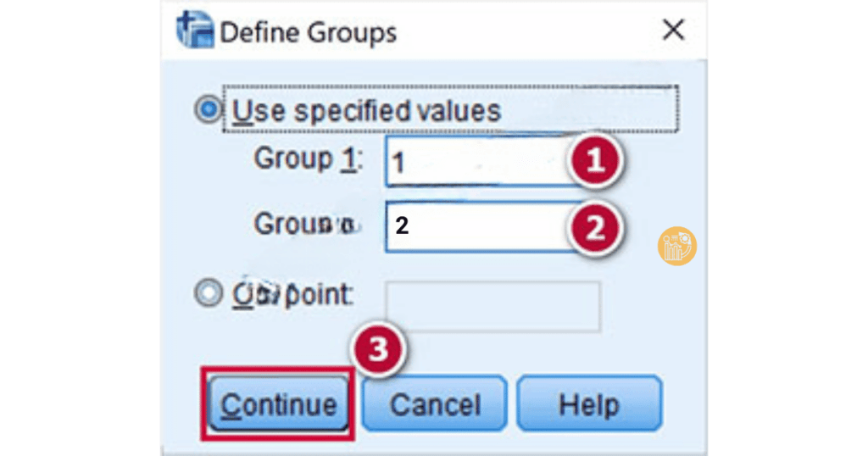
Task: Click the "Group 1:" label text
Action: [x=309, y=159]
